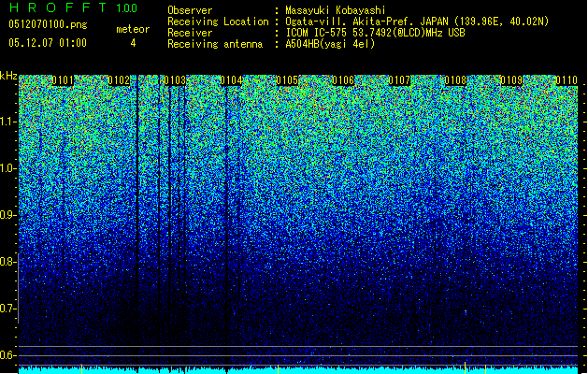Click the Ogata-vill. Akita-Pref. JAPAN location text

tap(417, 22)
